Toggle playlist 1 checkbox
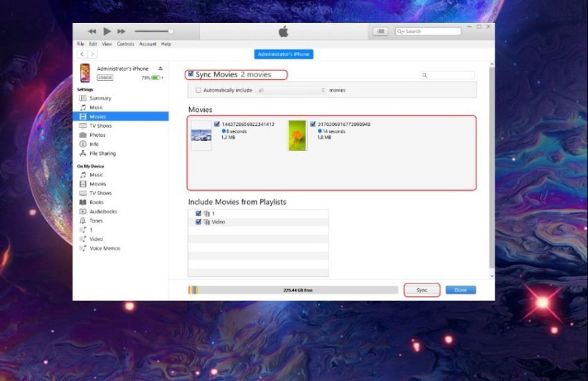 click(199, 213)
